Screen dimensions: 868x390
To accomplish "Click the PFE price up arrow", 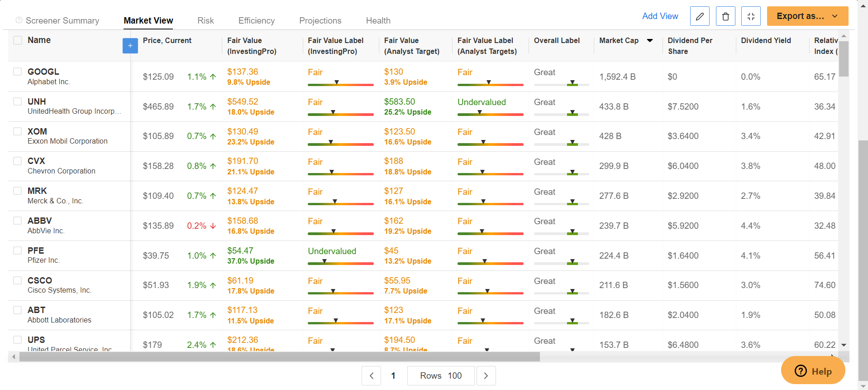I will click(x=213, y=256).
